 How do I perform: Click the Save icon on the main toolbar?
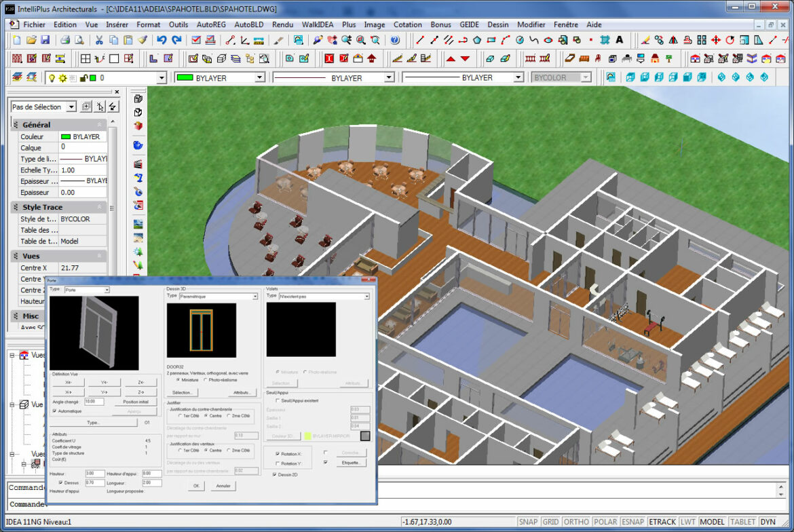pos(45,39)
